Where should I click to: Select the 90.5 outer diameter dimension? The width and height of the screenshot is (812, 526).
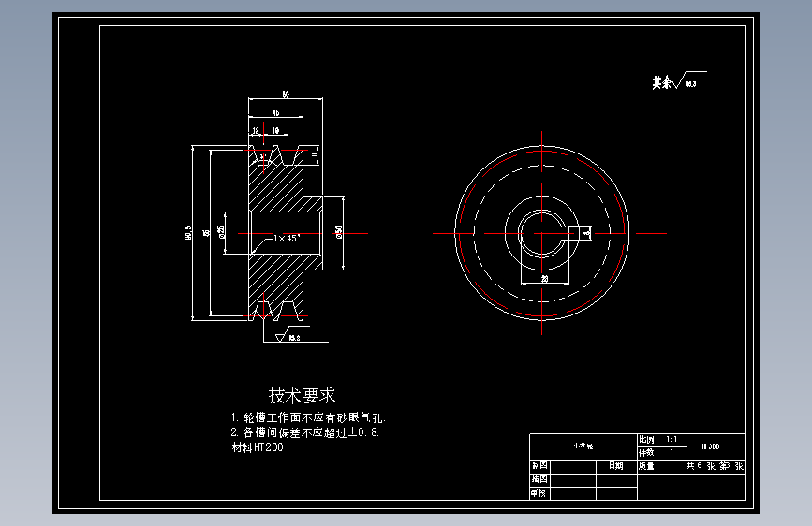coord(187,232)
